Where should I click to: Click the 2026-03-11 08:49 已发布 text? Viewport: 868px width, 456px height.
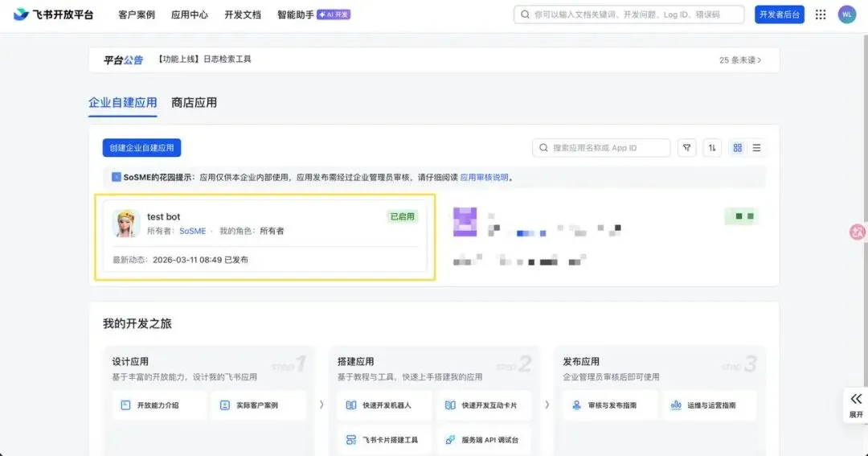coord(200,260)
